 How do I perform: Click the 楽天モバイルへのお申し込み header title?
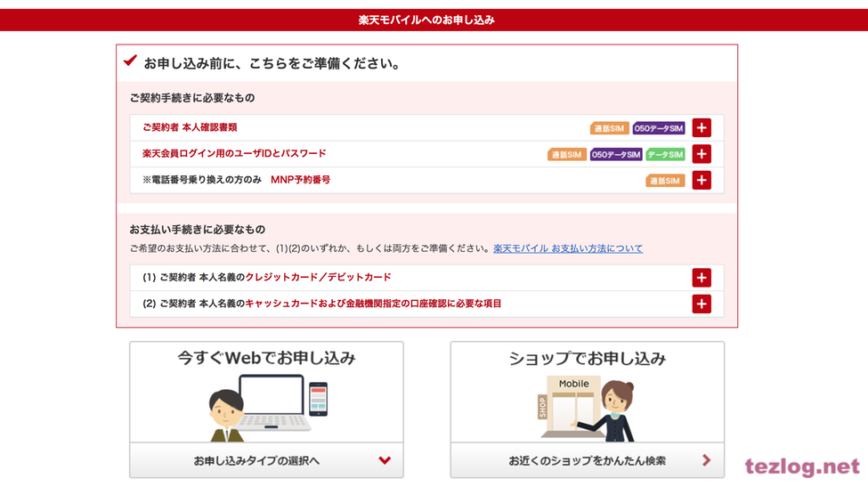426,20
